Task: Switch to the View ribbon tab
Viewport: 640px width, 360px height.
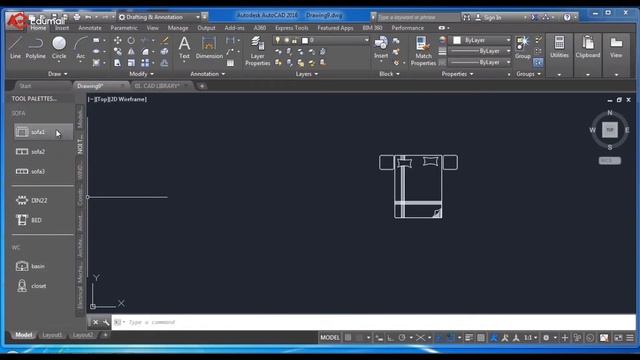Action: [153, 28]
